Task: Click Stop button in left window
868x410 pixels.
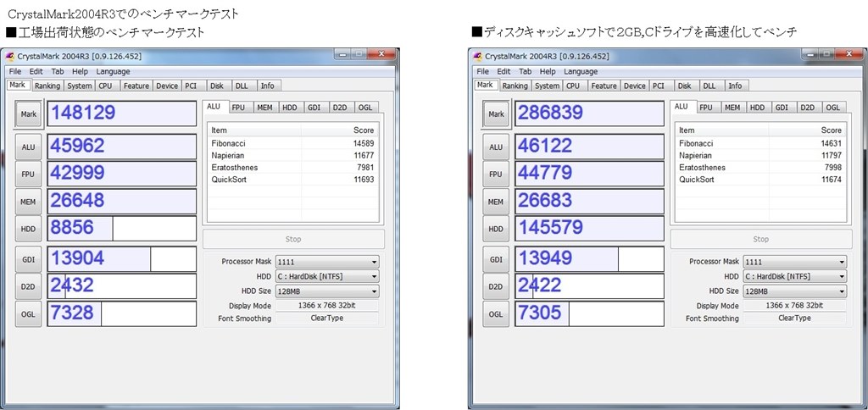Action: pyautogui.click(x=293, y=239)
